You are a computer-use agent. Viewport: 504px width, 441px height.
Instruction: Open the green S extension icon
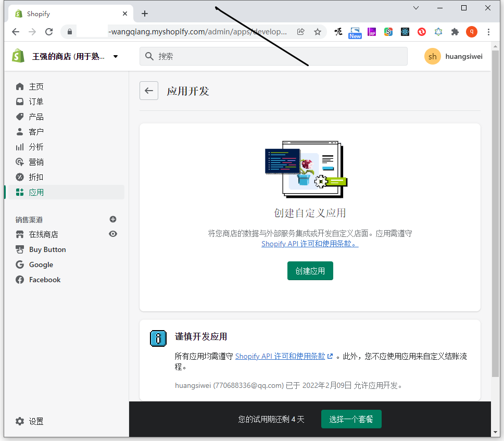point(388,32)
